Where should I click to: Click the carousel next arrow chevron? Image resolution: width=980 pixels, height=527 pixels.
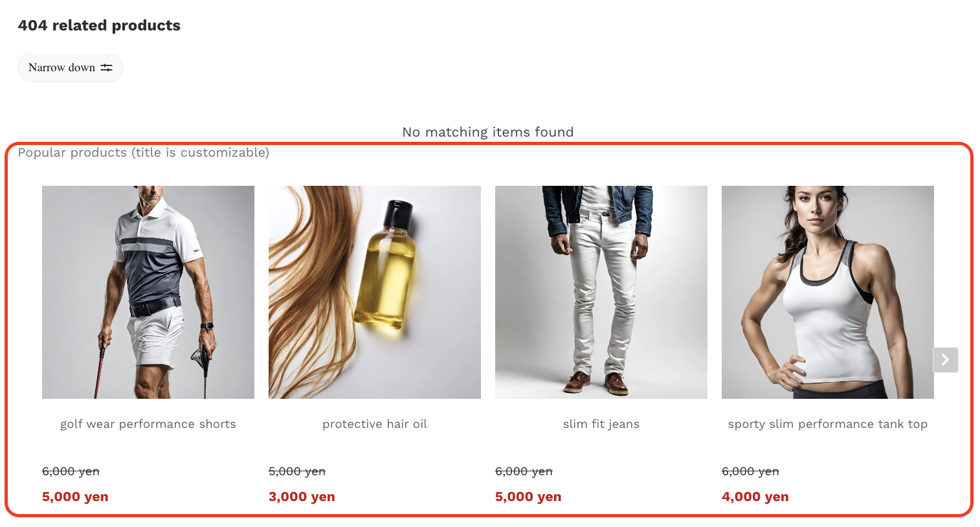pos(945,360)
